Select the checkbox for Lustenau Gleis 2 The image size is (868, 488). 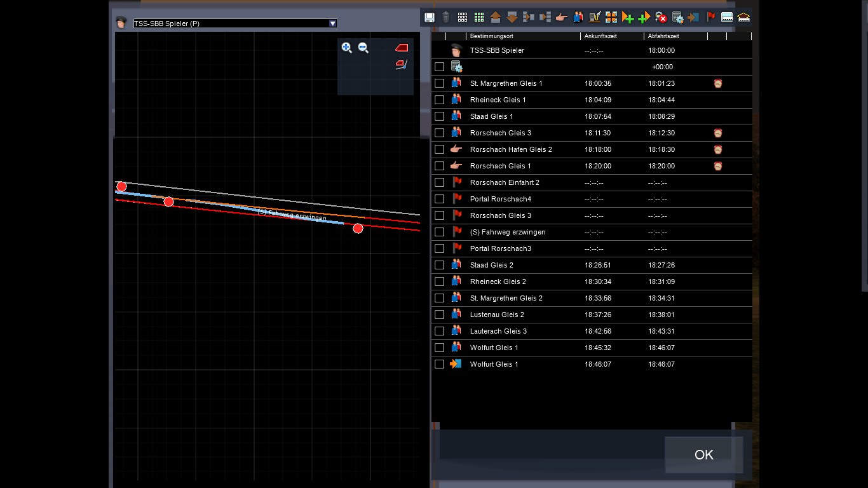click(x=439, y=315)
